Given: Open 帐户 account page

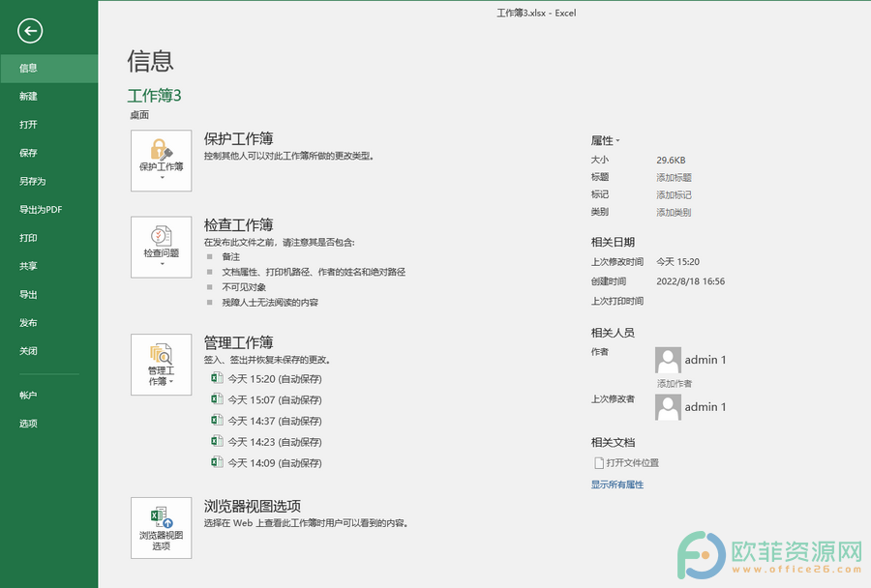Looking at the screenshot, I should (x=49, y=396).
